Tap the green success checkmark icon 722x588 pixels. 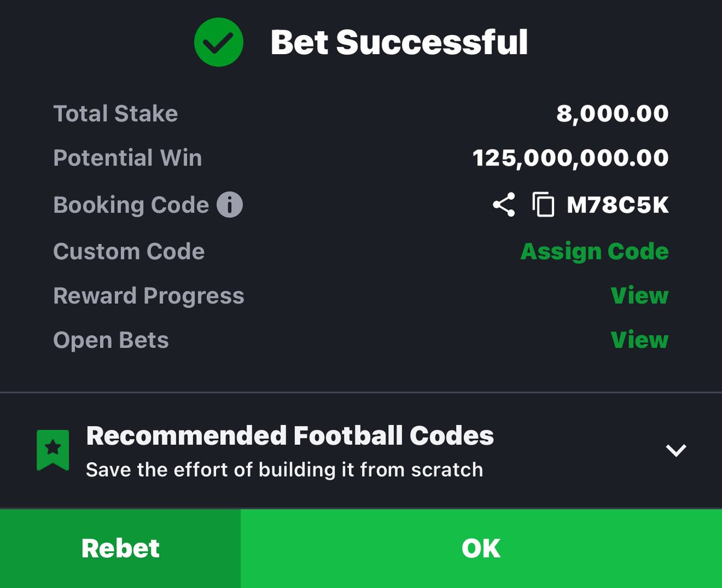tap(218, 42)
